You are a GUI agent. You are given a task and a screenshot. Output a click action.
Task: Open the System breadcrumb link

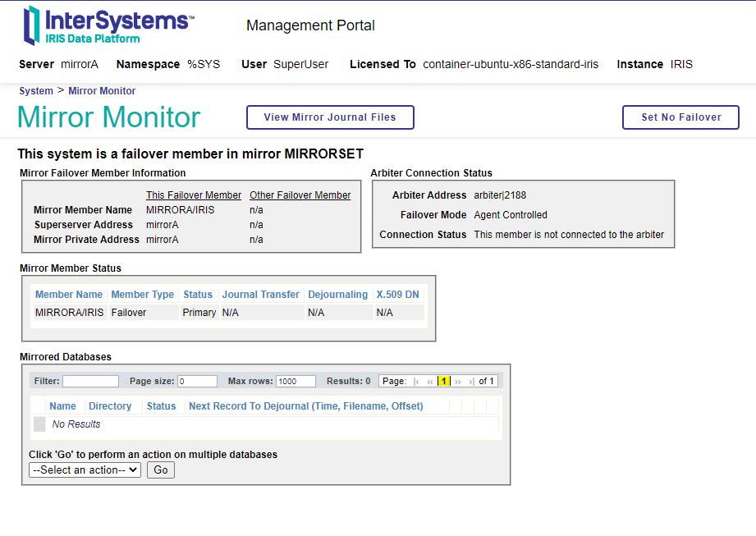pyautogui.click(x=36, y=91)
